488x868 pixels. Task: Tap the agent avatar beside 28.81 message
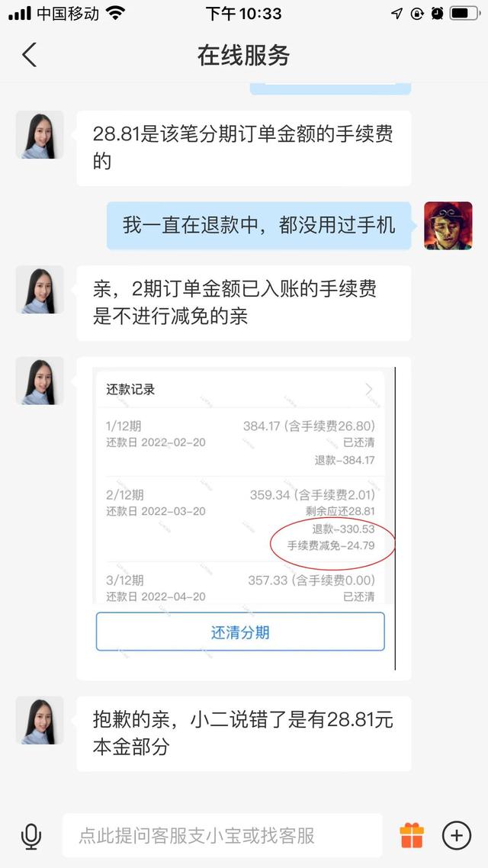coord(40,135)
